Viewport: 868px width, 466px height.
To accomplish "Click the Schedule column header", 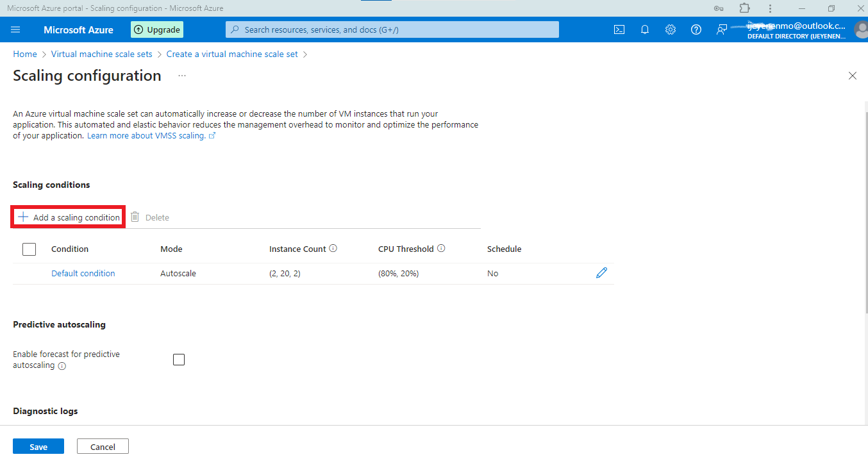I will tap(504, 249).
